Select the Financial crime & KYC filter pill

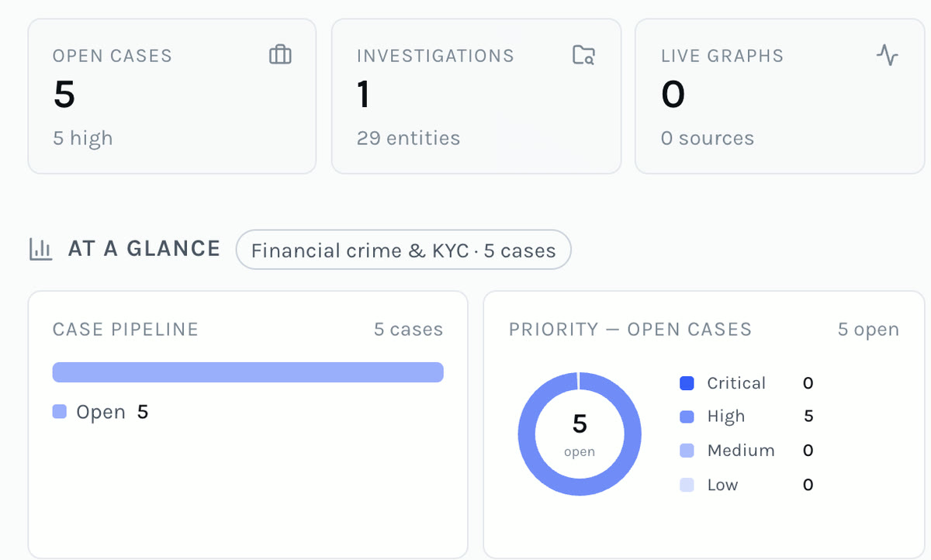click(403, 250)
